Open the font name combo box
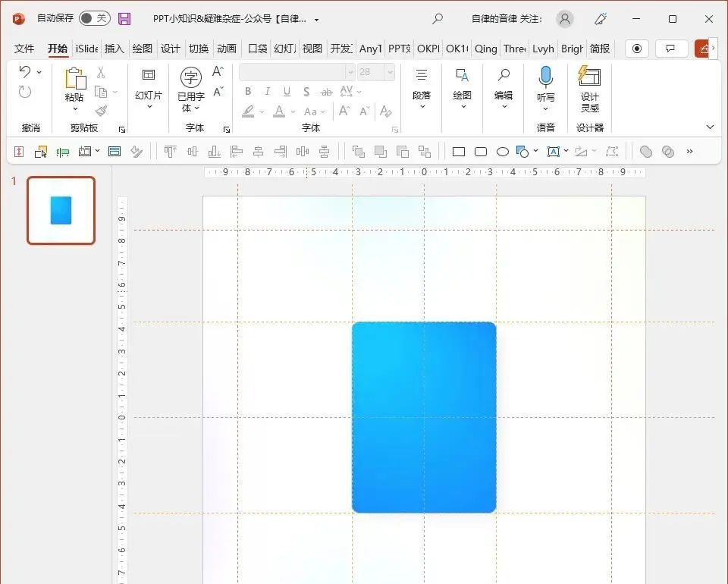 [x=297, y=72]
